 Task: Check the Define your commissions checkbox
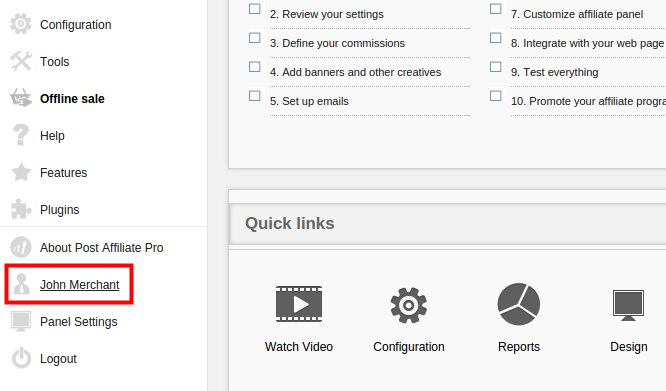pyautogui.click(x=254, y=38)
